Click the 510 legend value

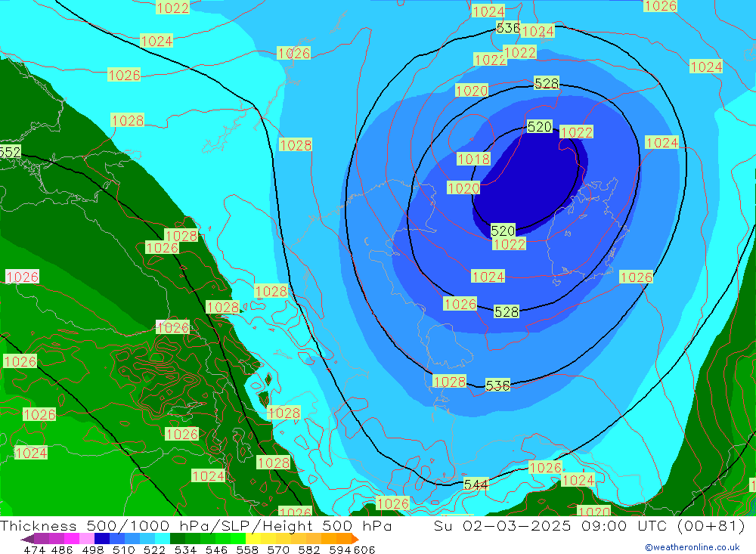pos(124,549)
